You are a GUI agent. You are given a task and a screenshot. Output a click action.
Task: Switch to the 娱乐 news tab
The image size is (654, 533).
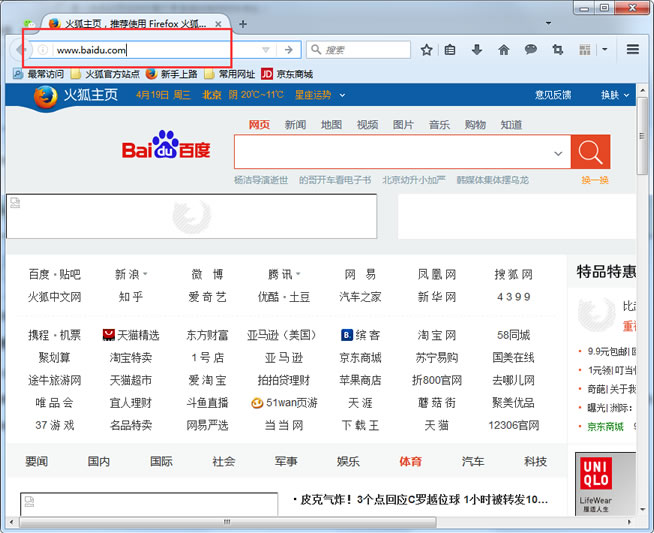coord(348,461)
